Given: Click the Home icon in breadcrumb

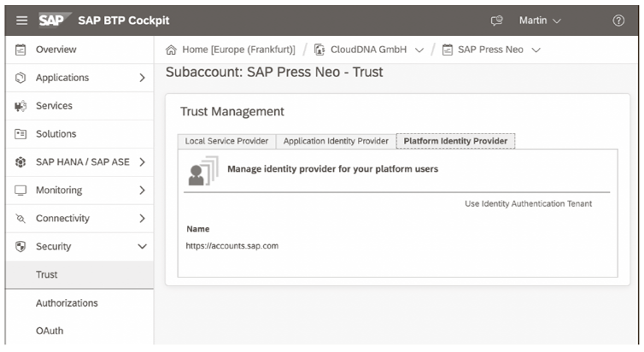Looking at the screenshot, I should 171,50.
